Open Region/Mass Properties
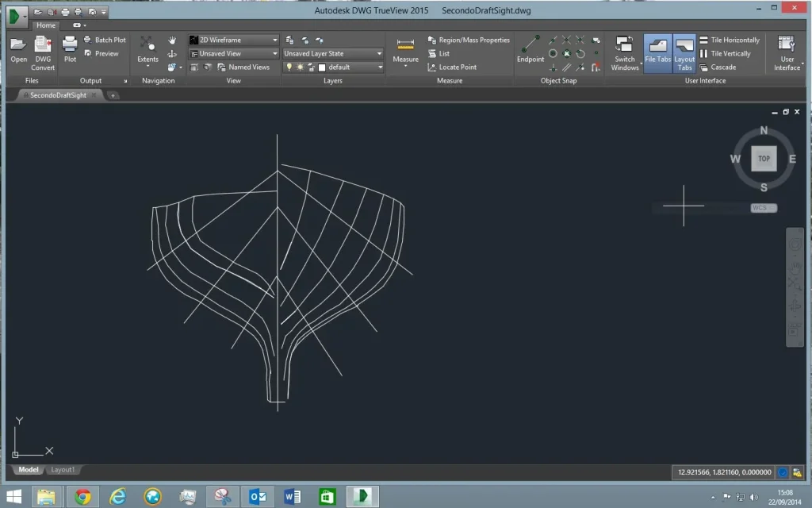The height and width of the screenshot is (508, 812). [x=469, y=40]
